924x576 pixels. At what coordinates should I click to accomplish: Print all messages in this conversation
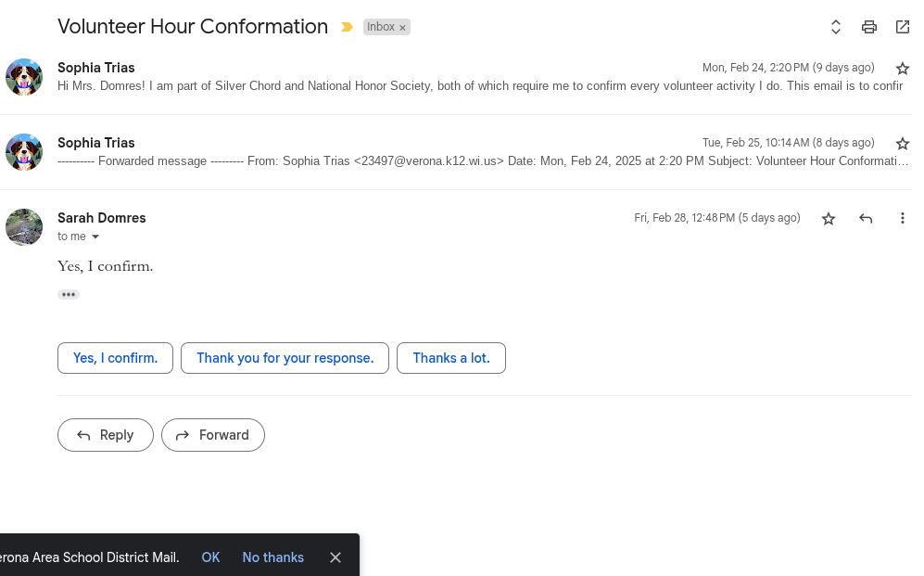coord(868,27)
